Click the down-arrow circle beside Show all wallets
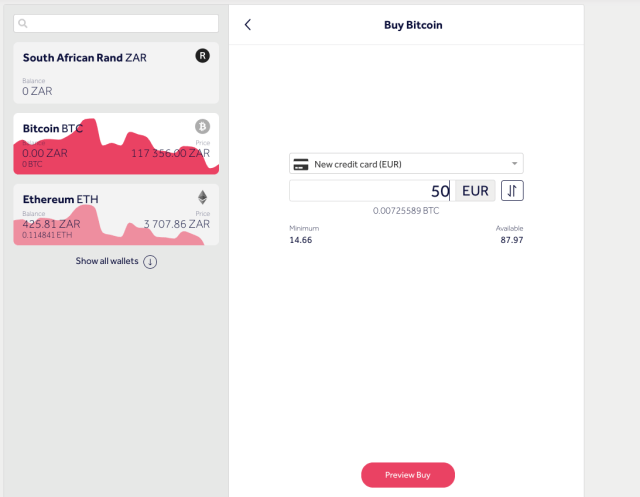640x497 pixels. [150, 261]
